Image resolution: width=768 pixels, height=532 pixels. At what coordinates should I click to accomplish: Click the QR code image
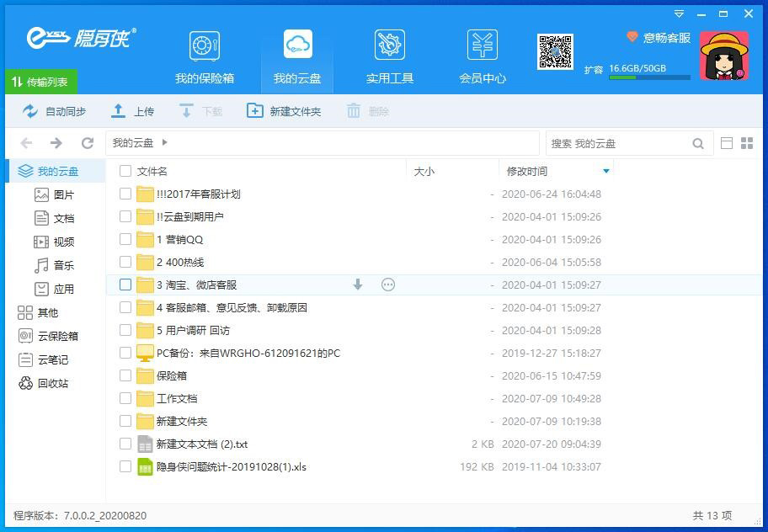tap(555, 51)
